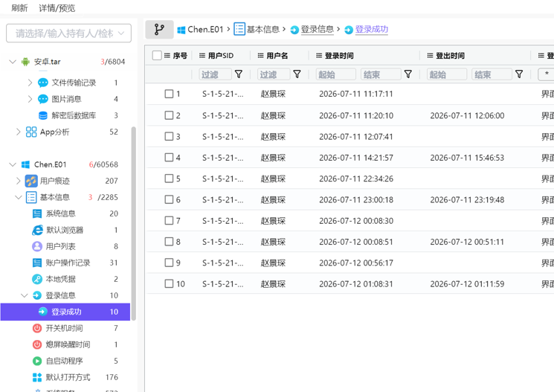Screen dimensions: 554x392
Task: Click the 用户SID filter input
Action: 215,74
